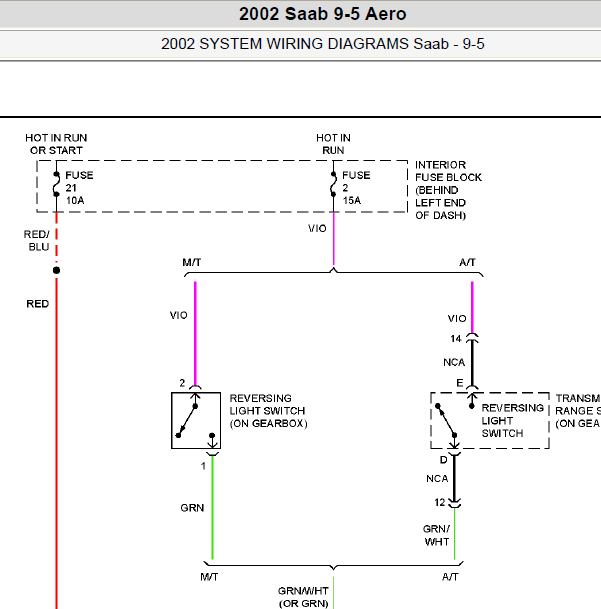Click the "NCA" label between pins 14 and E
601x609 pixels.
tap(454, 362)
